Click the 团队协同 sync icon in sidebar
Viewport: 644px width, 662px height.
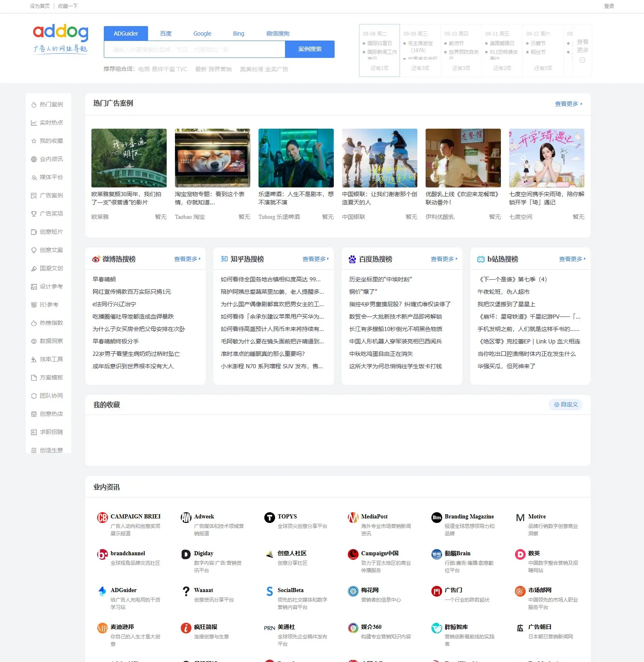point(34,396)
